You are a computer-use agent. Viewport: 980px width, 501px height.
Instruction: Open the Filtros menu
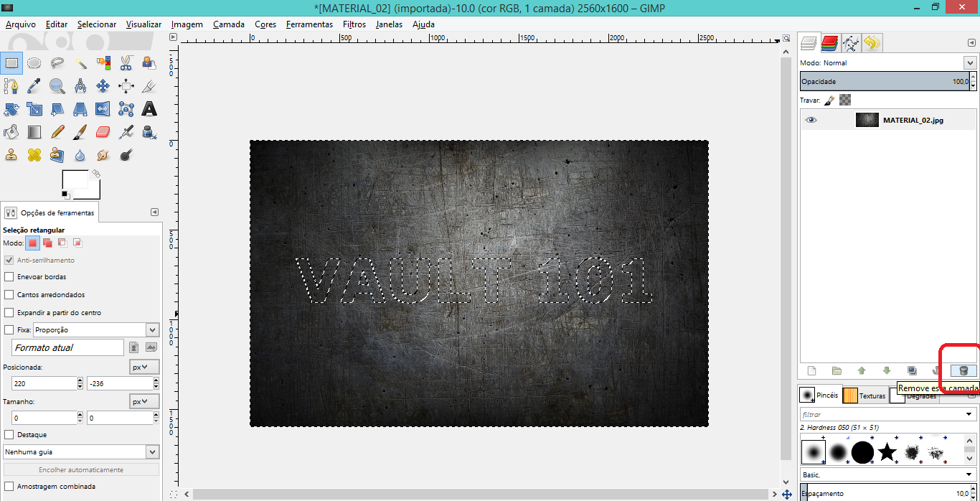coord(354,24)
